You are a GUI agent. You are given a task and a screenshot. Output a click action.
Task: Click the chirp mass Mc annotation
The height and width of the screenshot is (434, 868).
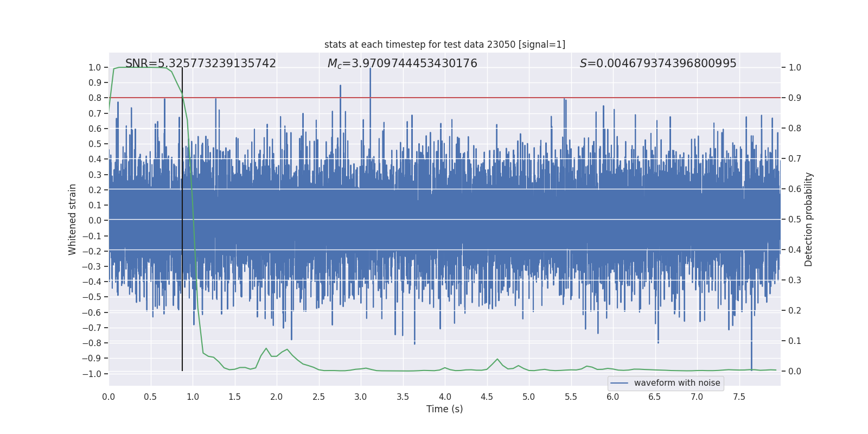click(402, 63)
